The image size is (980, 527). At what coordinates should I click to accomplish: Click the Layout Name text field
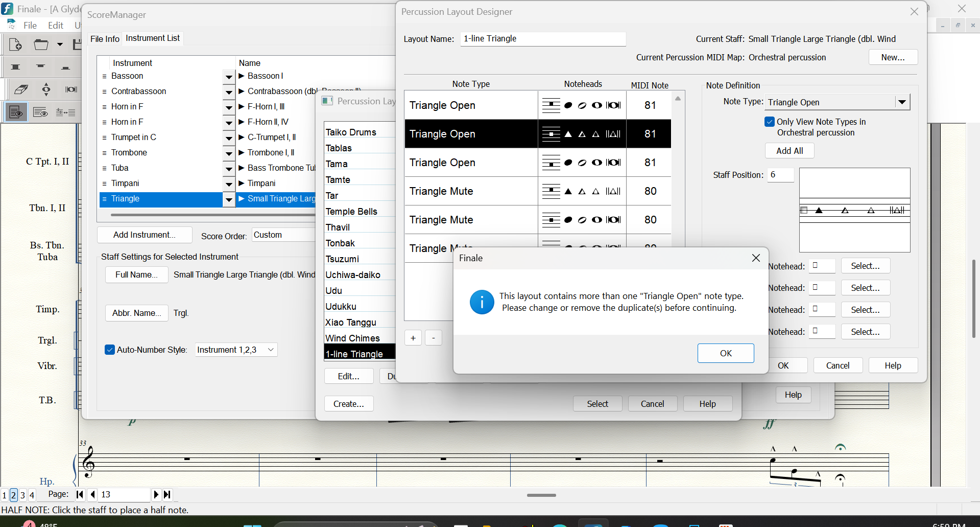pos(542,39)
